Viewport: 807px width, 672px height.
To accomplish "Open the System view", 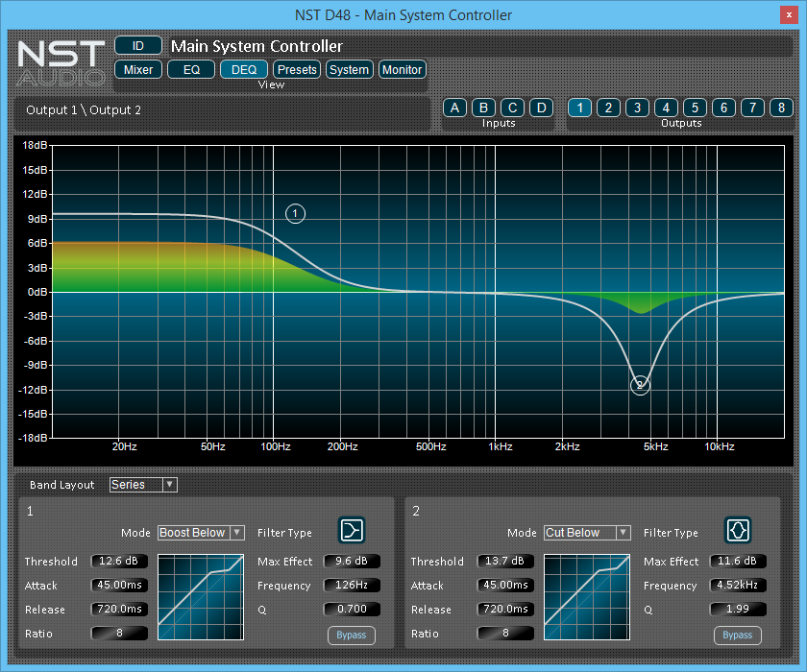I will click(x=350, y=69).
